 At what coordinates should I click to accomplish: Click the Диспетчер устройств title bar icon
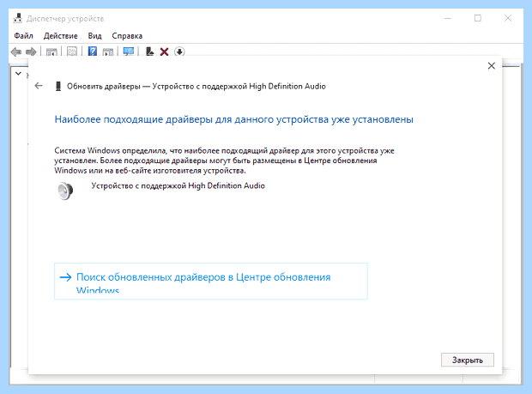pyautogui.click(x=18, y=18)
